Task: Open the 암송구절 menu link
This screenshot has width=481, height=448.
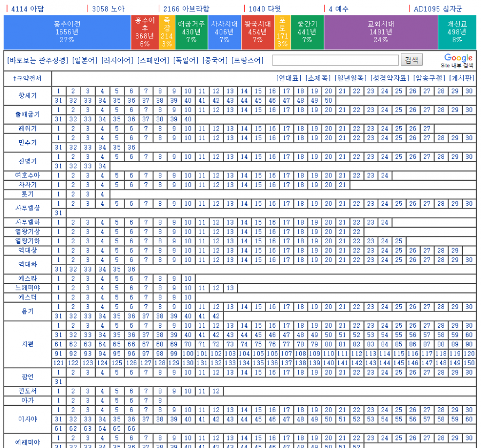Action: tap(429, 78)
